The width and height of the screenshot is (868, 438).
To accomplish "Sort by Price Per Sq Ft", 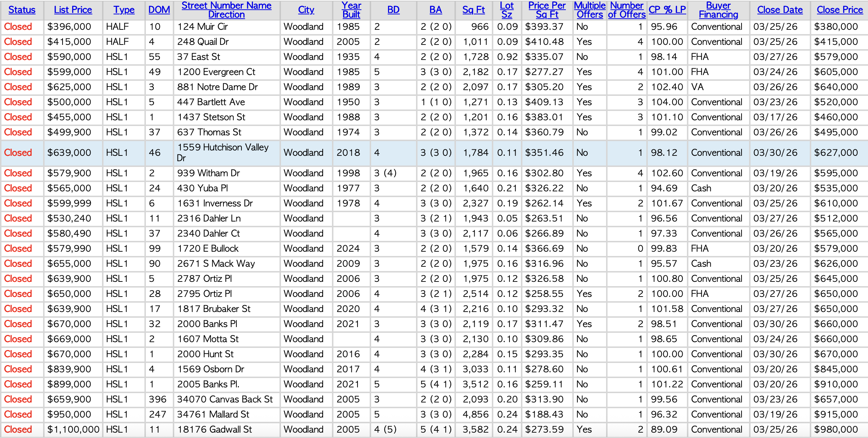I will coord(547,10).
